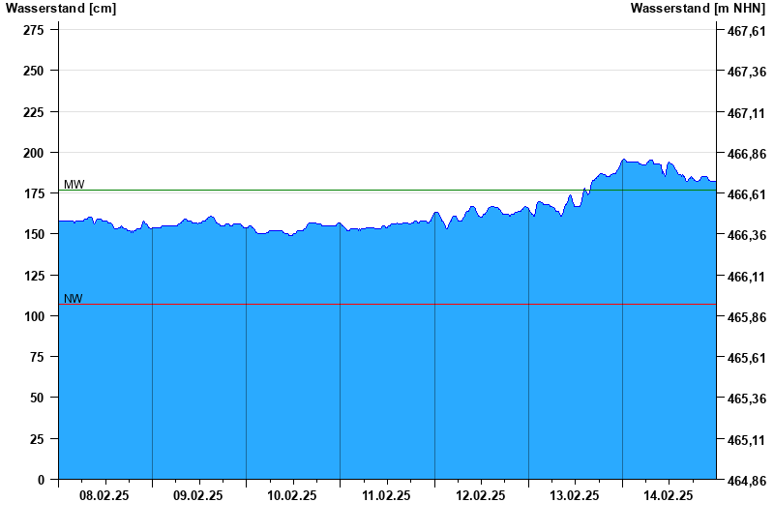Click the 50 value on the left axis
This screenshot has height=532, width=774.
coord(37,398)
